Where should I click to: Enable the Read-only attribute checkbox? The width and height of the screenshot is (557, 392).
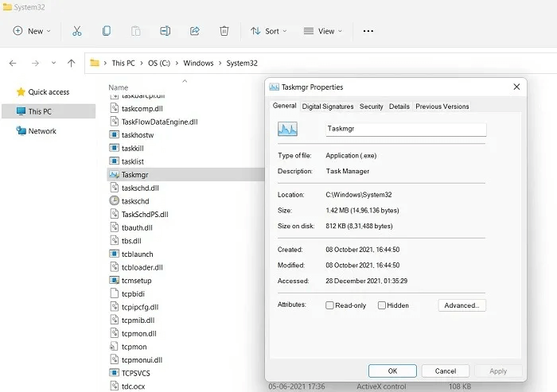click(x=330, y=305)
